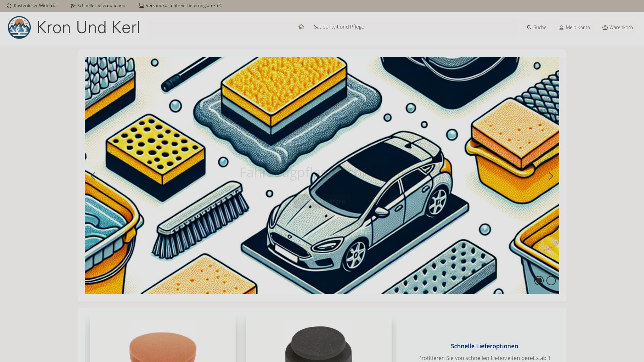Open the Suche search icon
This screenshot has height=362, width=644.
(529, 27)
